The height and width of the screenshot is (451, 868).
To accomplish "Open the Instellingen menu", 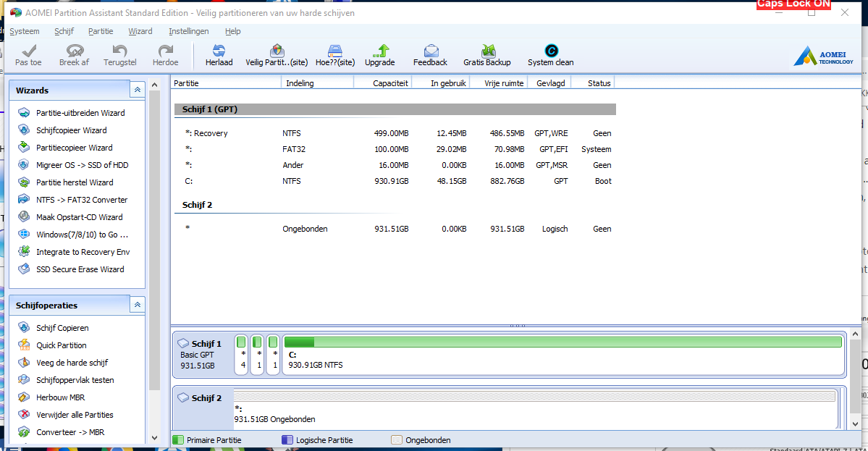I will pyautogui.click(x=189, y=31).
